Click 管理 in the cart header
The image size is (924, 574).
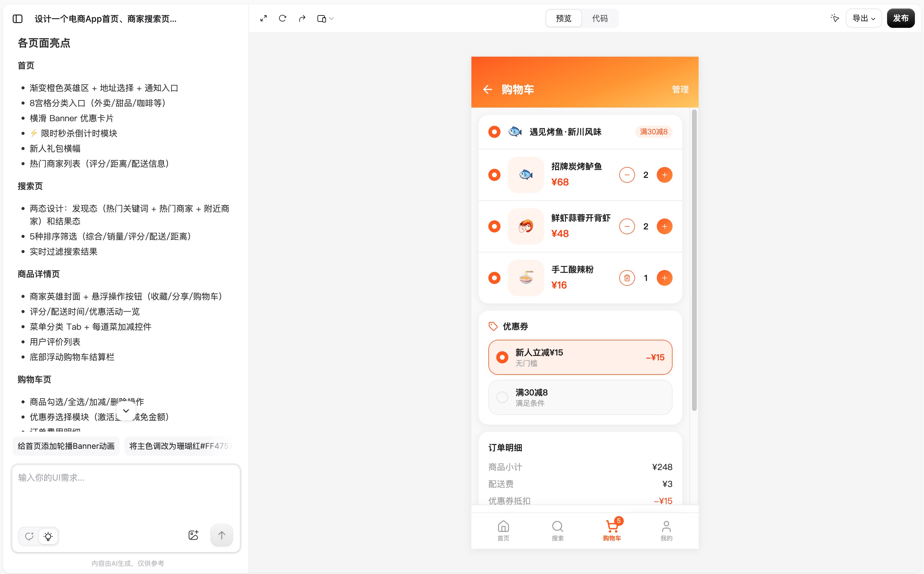(680, 90)
